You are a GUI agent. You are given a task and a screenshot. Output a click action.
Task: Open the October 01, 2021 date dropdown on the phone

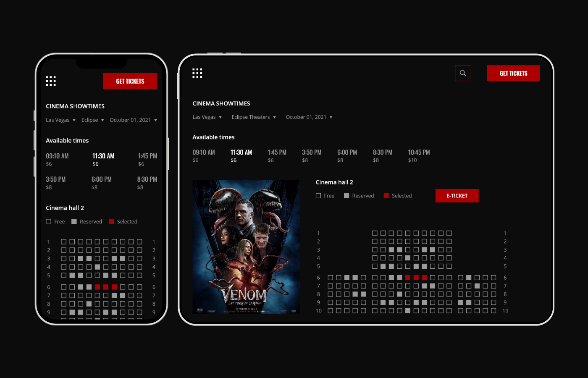point(133,120)
